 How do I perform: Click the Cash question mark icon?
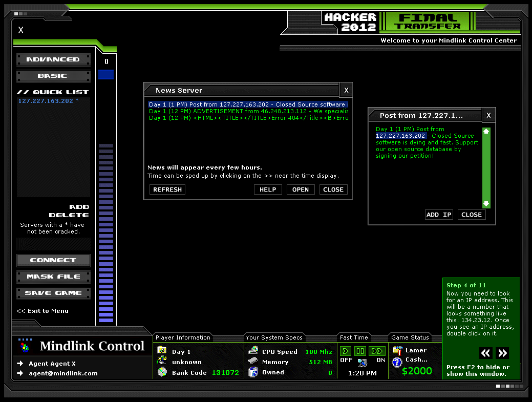[x=397, y=362]
